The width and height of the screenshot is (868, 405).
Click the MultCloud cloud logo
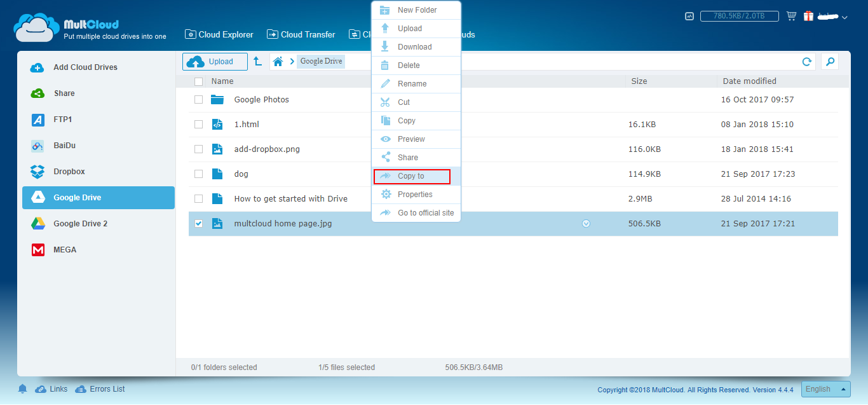tap(36, 27)
